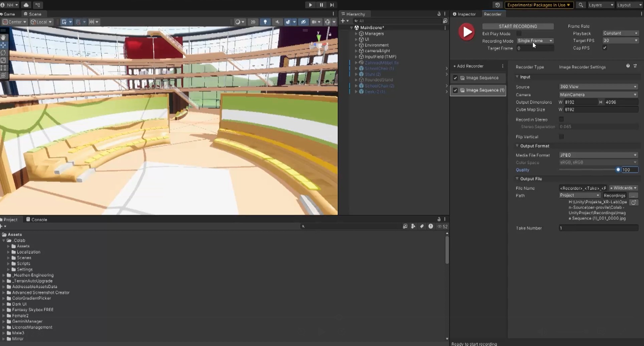The height and width of the screenshot is (346, 644).
Task: Expand the Environment object in the Hierarchy
Action: 356,45
